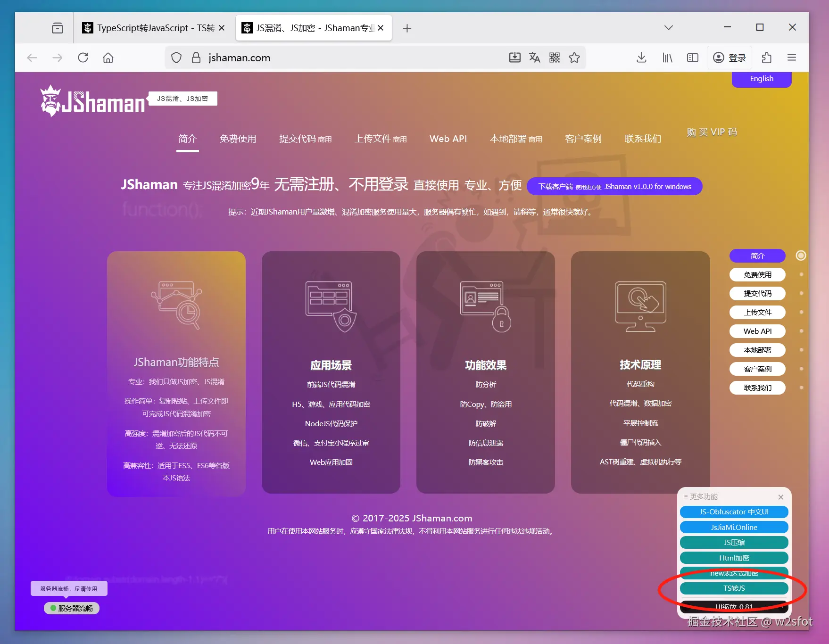Viewport: 829px width, 644px height.
Task: Jump to 本地部署 via side pill
Action: [757, 350]
